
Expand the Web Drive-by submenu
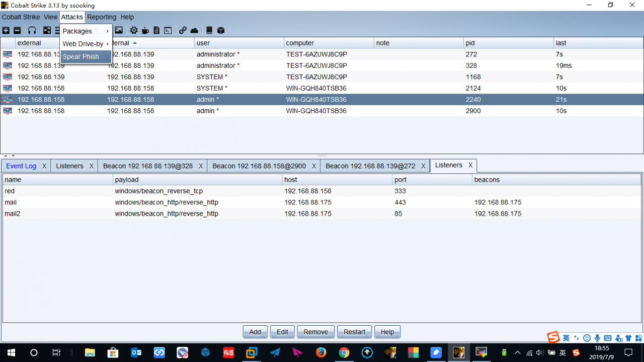click(x=86, y=44)
